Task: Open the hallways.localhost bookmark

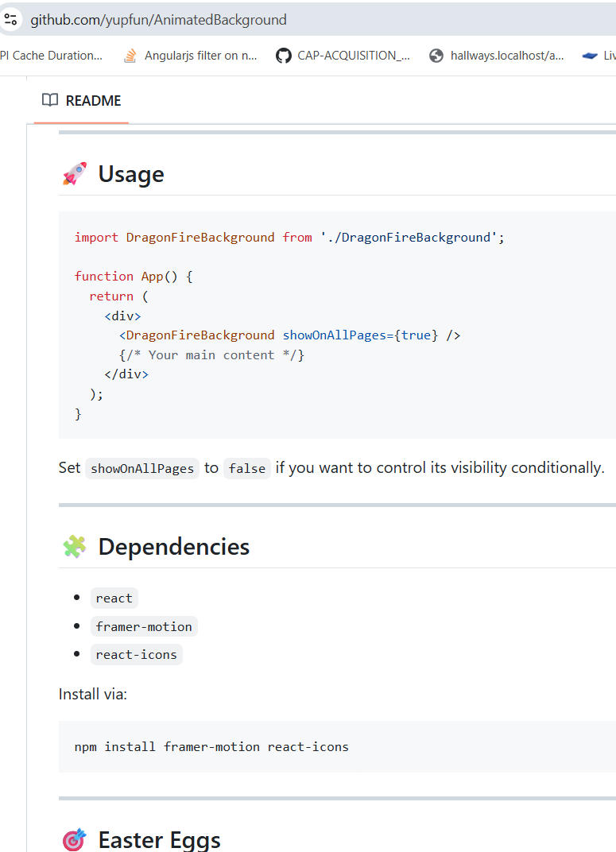Action: 497,56
